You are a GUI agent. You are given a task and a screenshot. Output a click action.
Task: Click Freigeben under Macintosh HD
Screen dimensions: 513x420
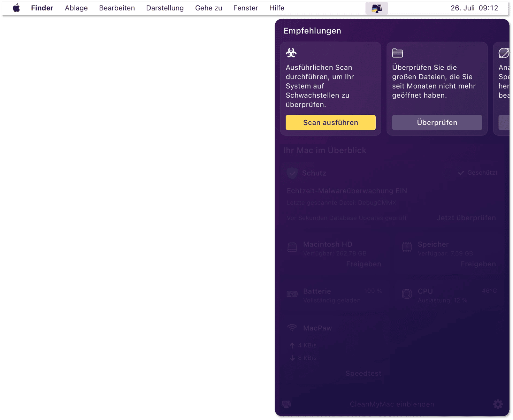click(x=363, y=264)
